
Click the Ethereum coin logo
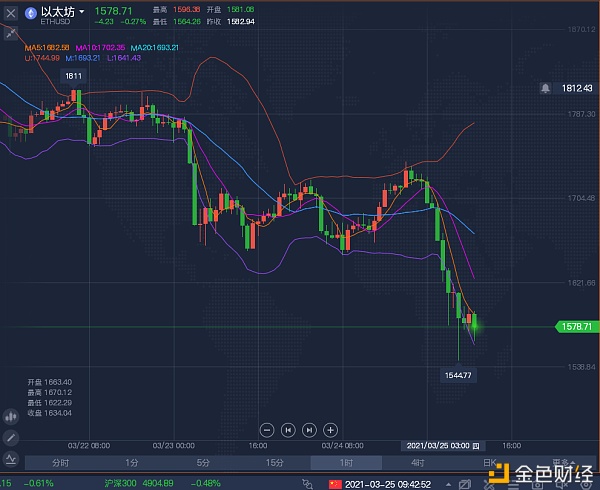[x=31, y=14]
